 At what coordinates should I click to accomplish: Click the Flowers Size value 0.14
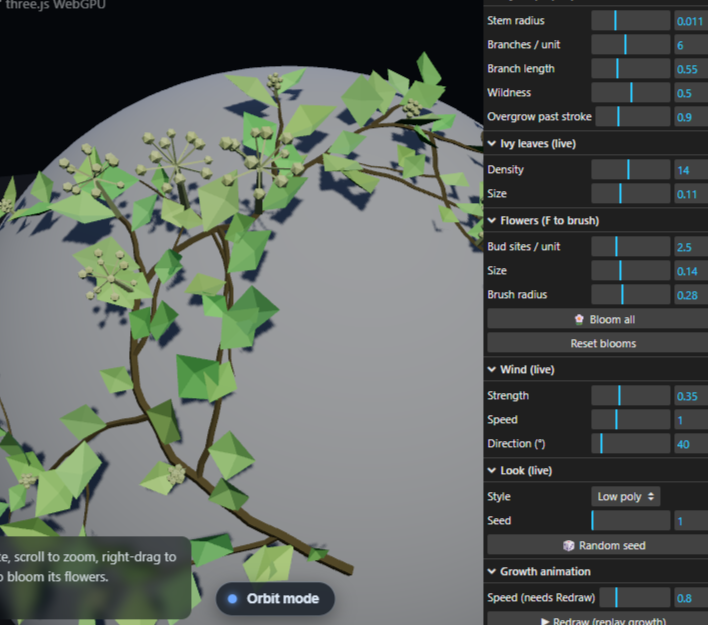point(691,271)
